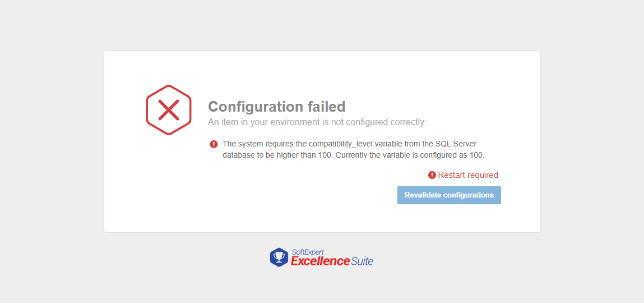Click the red exclamation icon next to Restart required
The width and height of the screenshot is (644, 303).
[x=432, y=175]
